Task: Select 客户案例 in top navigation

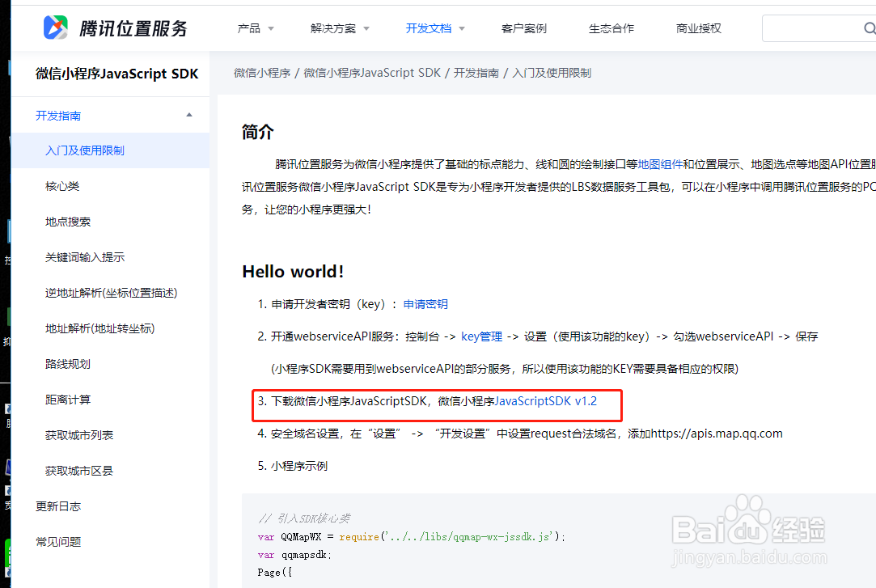Action: (523, 27)
